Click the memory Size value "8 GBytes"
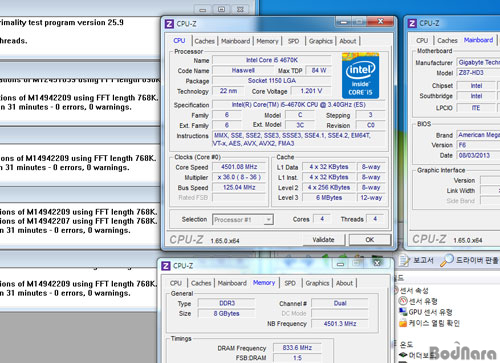The height and width of the screenshot is (363, 500). [227, 313]
